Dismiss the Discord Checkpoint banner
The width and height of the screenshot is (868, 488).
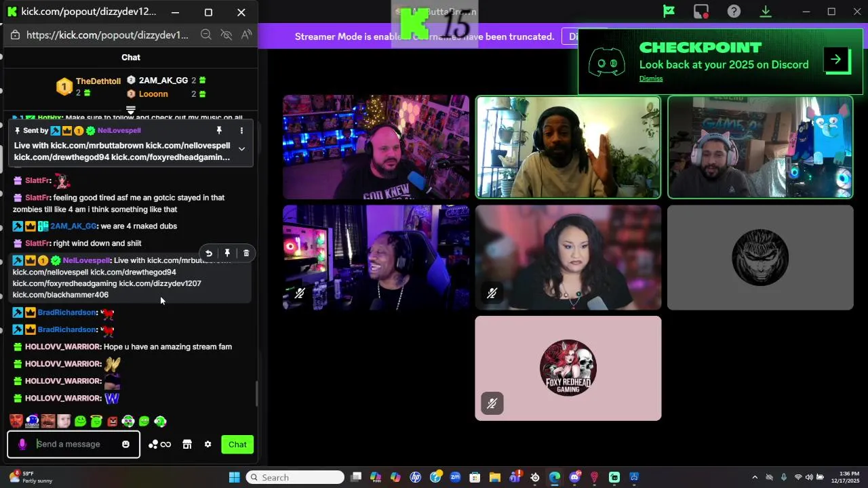click(x=650, y=79)
